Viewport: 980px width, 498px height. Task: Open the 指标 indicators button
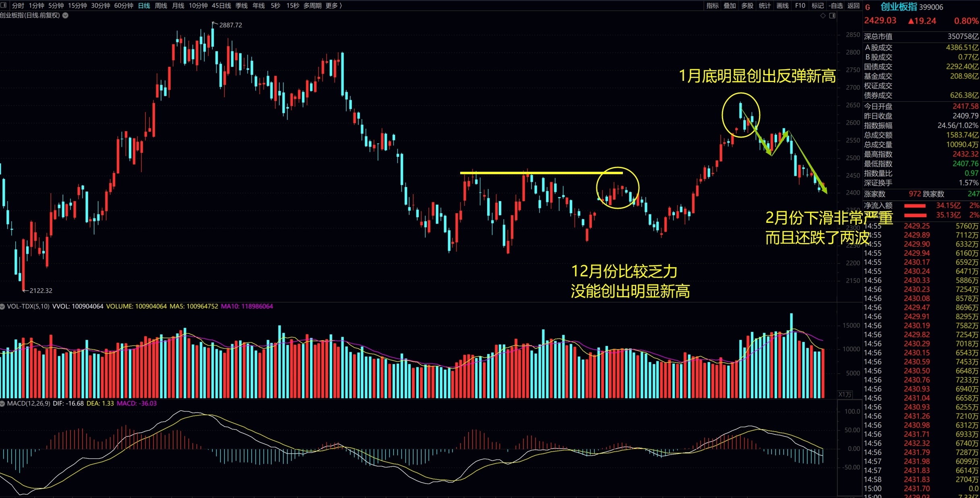713,6
